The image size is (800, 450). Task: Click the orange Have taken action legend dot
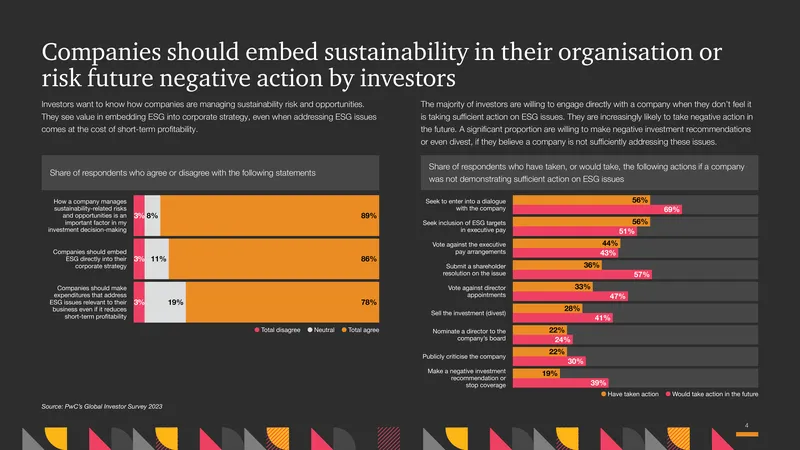[x=604, y=394]
